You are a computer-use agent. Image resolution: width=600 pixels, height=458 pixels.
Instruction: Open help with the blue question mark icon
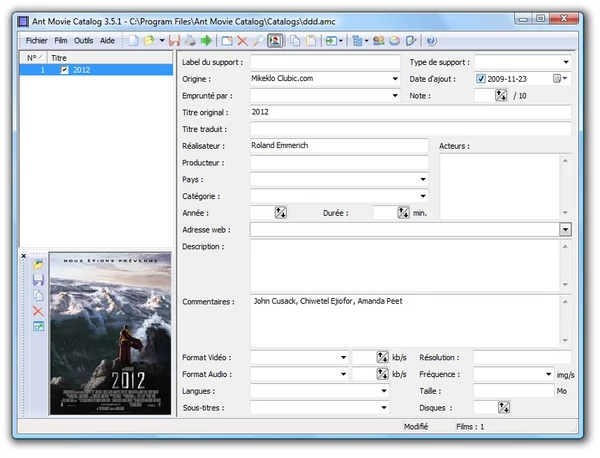(431, 41)
